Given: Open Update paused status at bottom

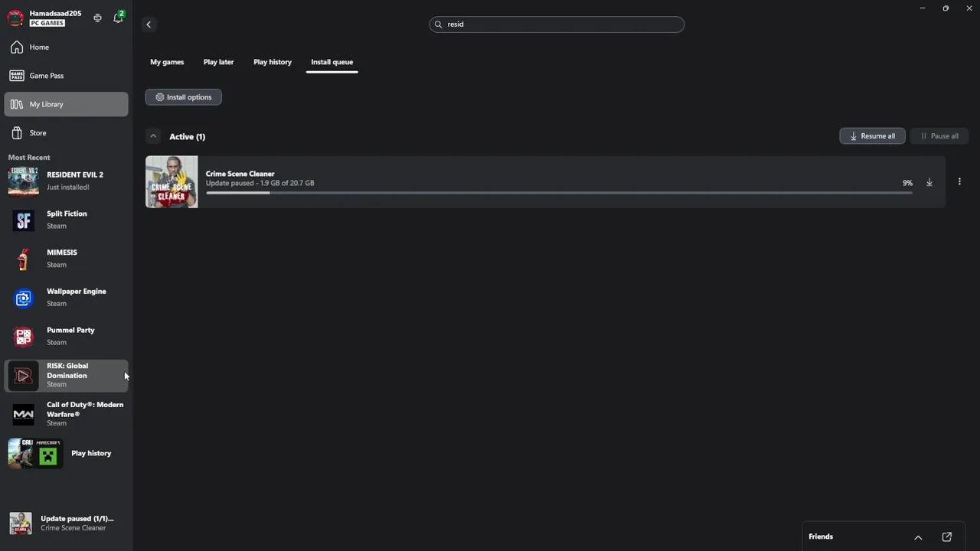Looking at the screenshot, I should pos(66,523).
